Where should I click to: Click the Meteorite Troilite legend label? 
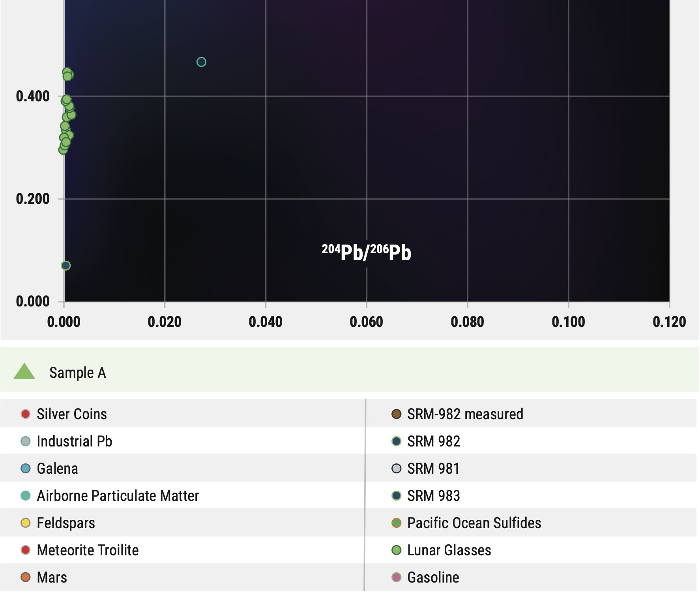[x=88, y=550]
